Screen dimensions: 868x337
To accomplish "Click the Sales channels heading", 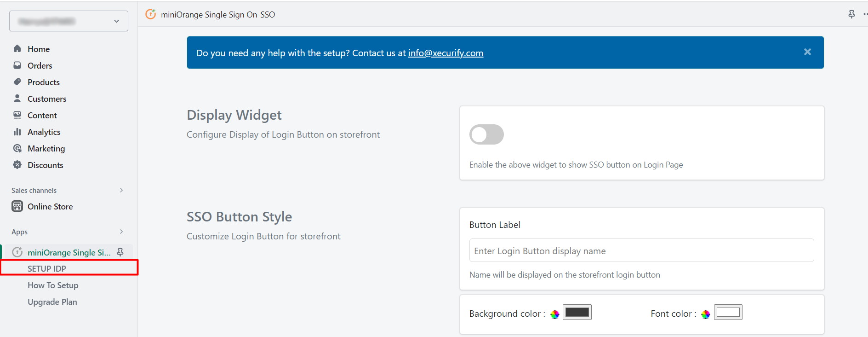I will [x=34, y=190].
